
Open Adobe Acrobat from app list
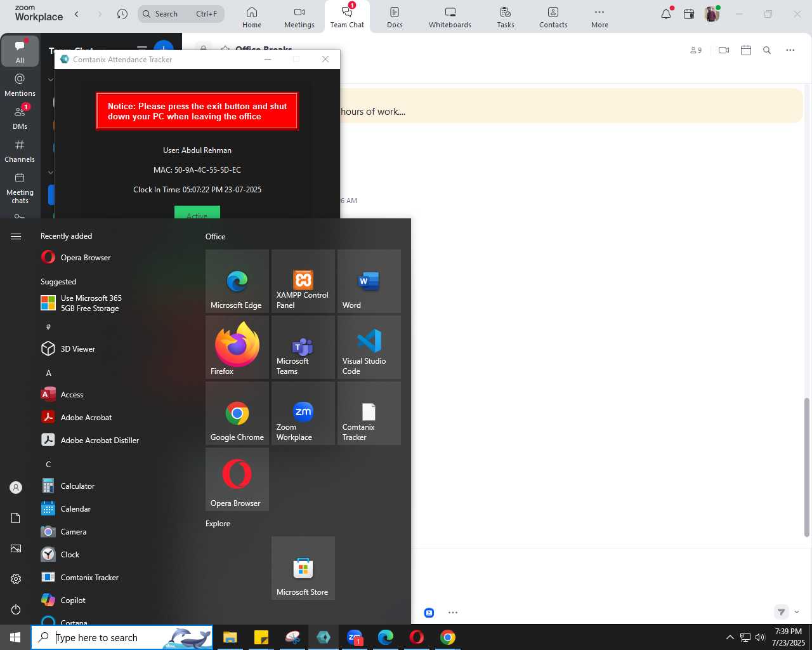(x=114, y=418)
